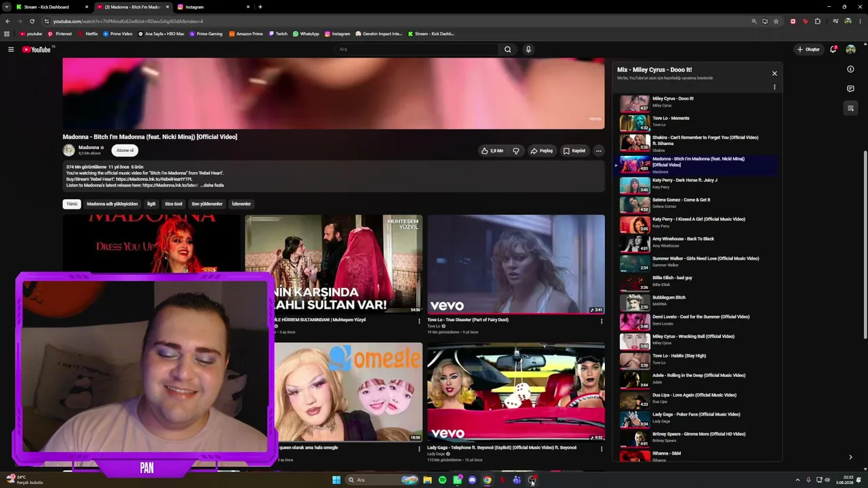Play Tove Lo - Moments from playlist
868x488 pixels.
click(x=698, y=123)
